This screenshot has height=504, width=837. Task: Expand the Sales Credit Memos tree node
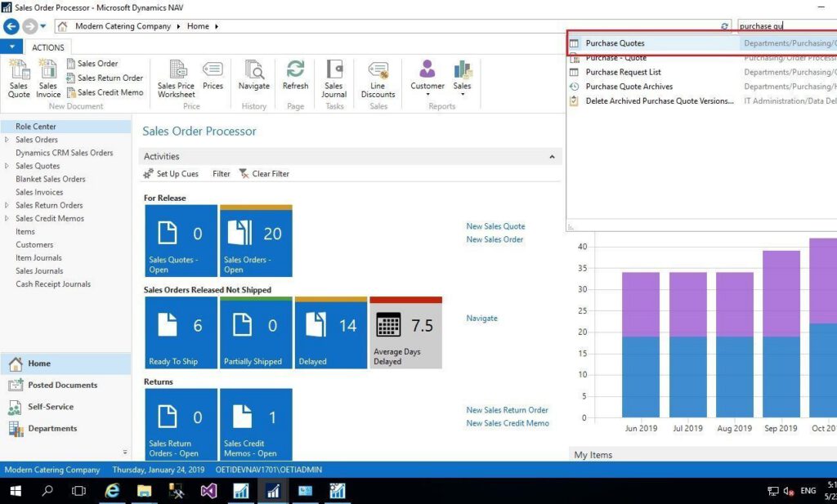click(x=7, y=218)
